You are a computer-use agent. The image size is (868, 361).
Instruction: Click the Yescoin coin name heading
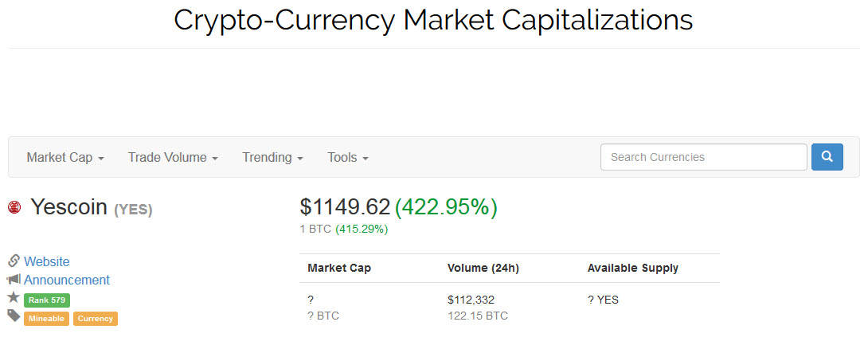[x=68, y=207]
